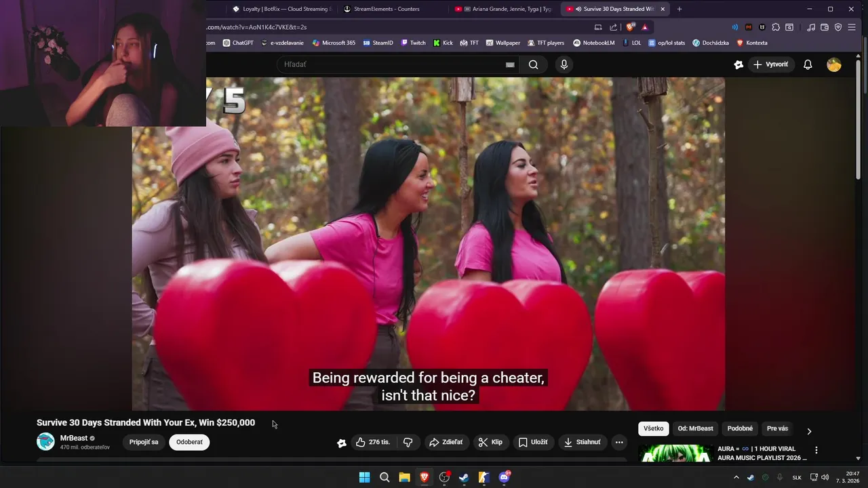Open the Dochádzka bookmark
This screenshot has width=868, height=488.
[x=711, y=43]
